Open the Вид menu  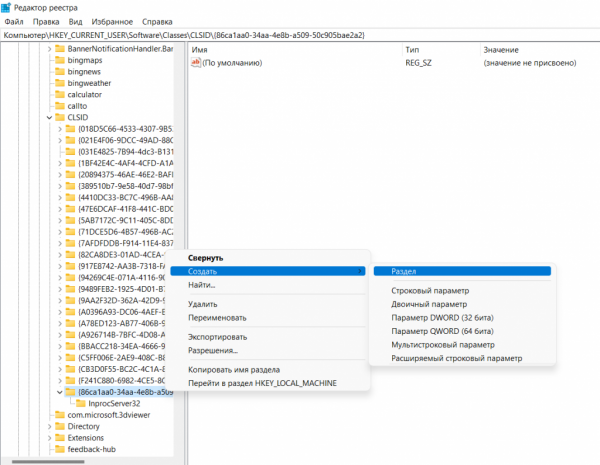point(75,22)
